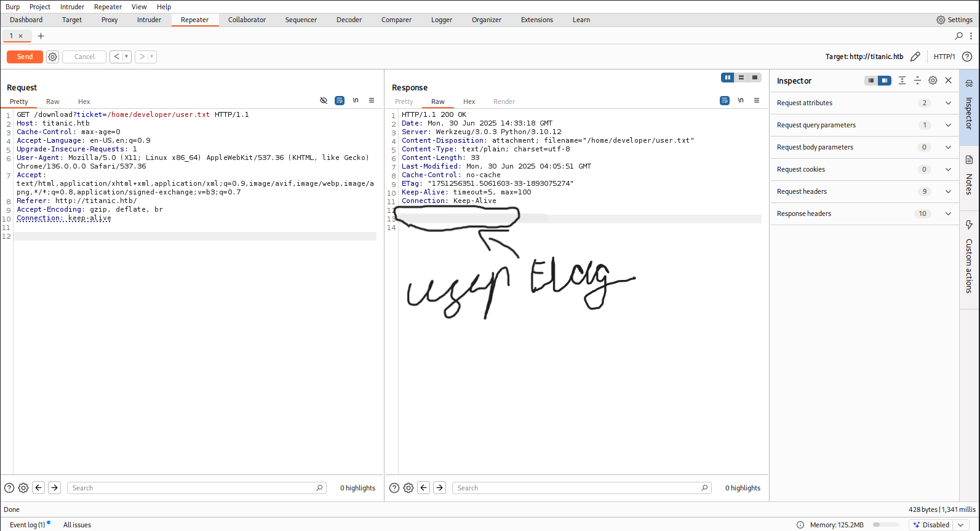Toggle word wrap in Response editor

[x=725, y=100]
